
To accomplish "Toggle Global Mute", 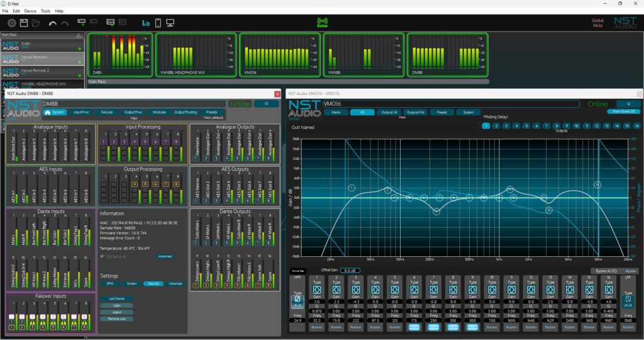I will (x=597, y=23).
